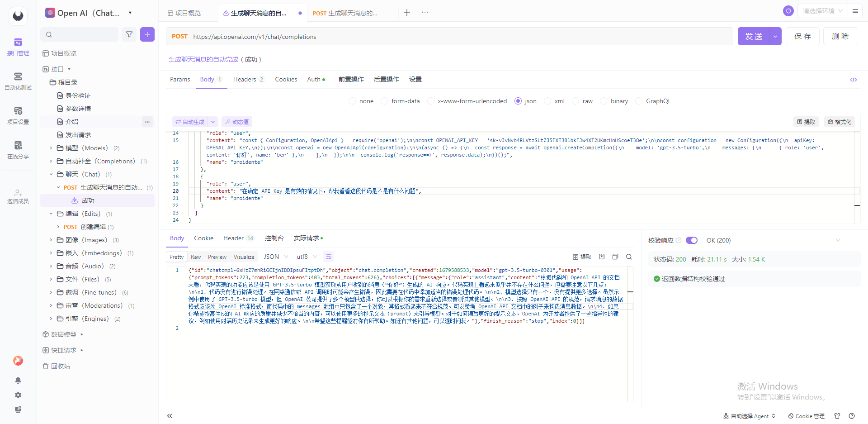The height and width of the screenshot is (424, 868).
Task: Open 接口管理 sidebar section
Action: click(18, 47)
